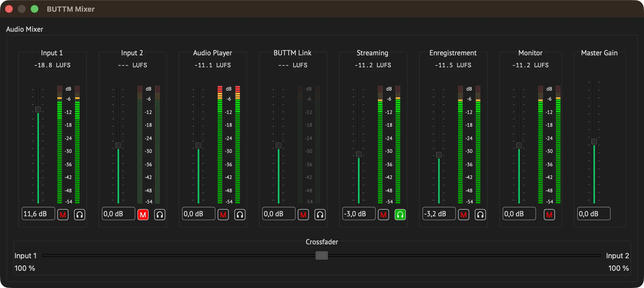Click the Audio Player fader handle
This screenshot has width=644, height=288.
pyautogui.click(x=198, y=145)
